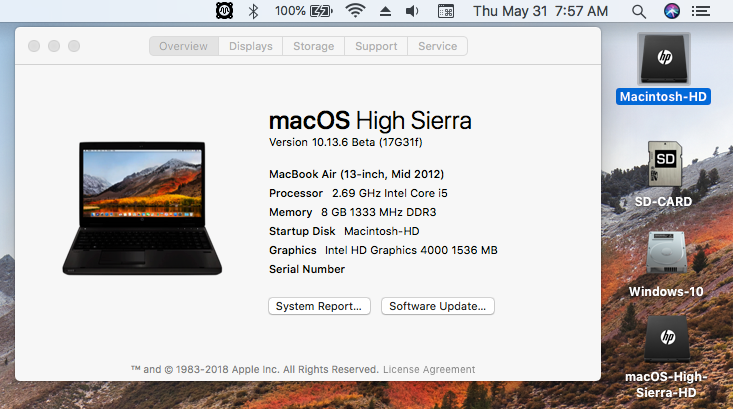
Task: Close the About This Mac window
Action: (34, 46)
